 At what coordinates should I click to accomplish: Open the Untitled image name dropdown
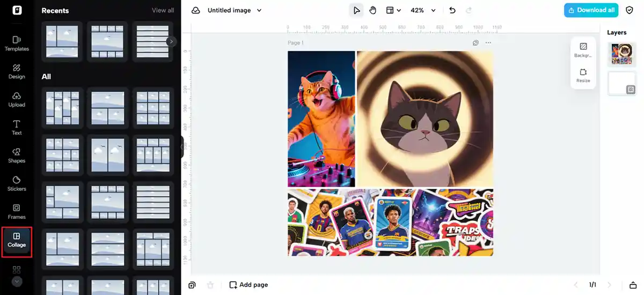pyautogui.click(x=235, y=10)
